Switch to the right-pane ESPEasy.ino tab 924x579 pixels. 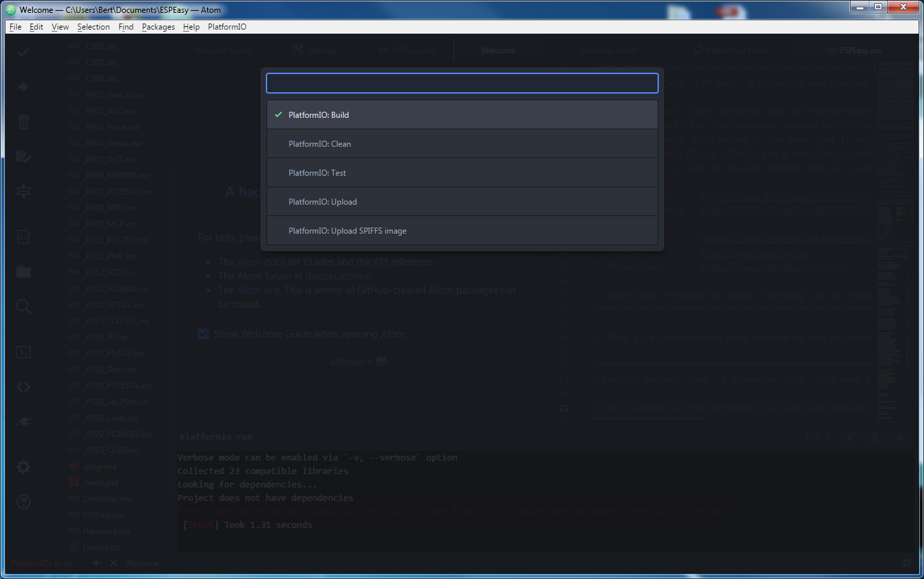tap(854, 50)
